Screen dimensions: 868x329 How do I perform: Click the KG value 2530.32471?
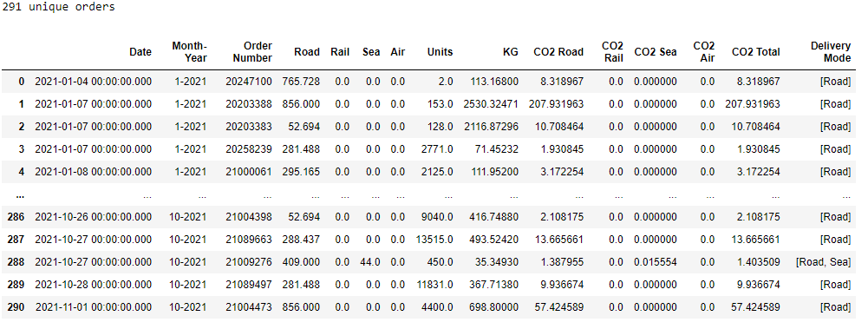(491, 104)
